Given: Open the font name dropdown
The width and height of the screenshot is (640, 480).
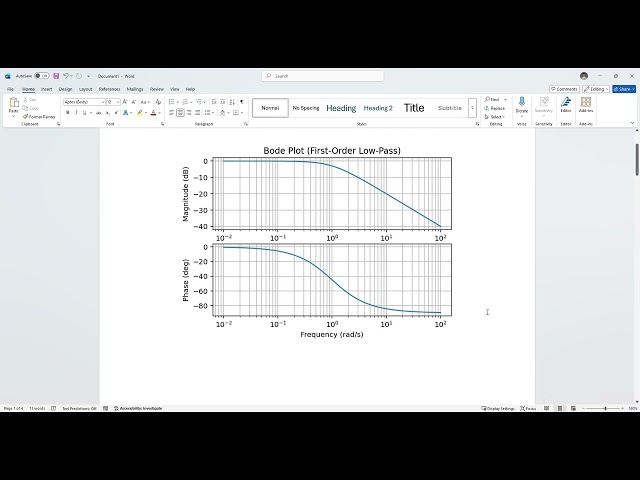Looking at the screenshot, I should point(103,102).
